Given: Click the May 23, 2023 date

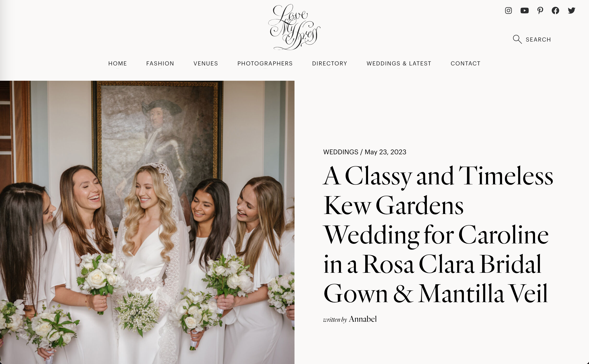Looking at the screenshot, I should [385, 152].
